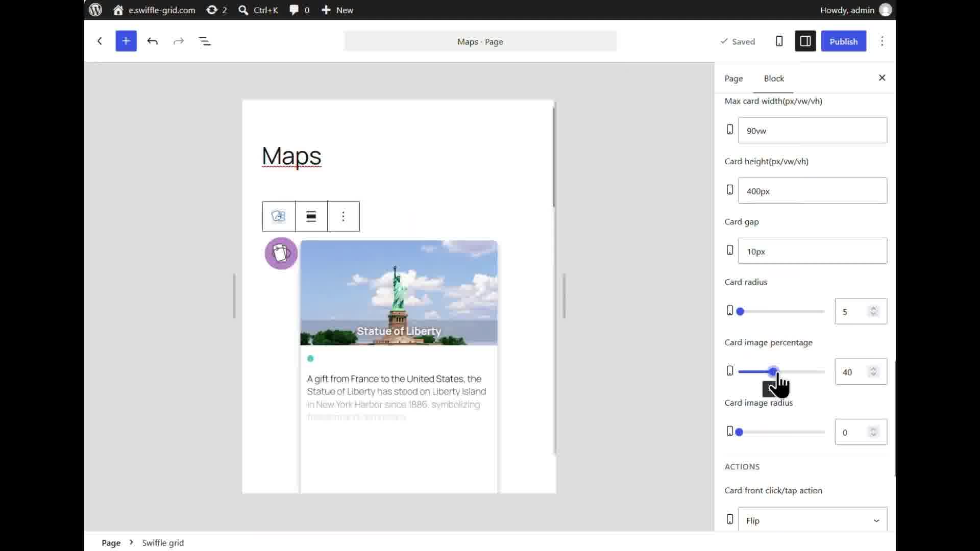The height and width of the screenshot is (551, 980).
Task: Toggle the Settings sidebar panel
Action: (805, 41)
